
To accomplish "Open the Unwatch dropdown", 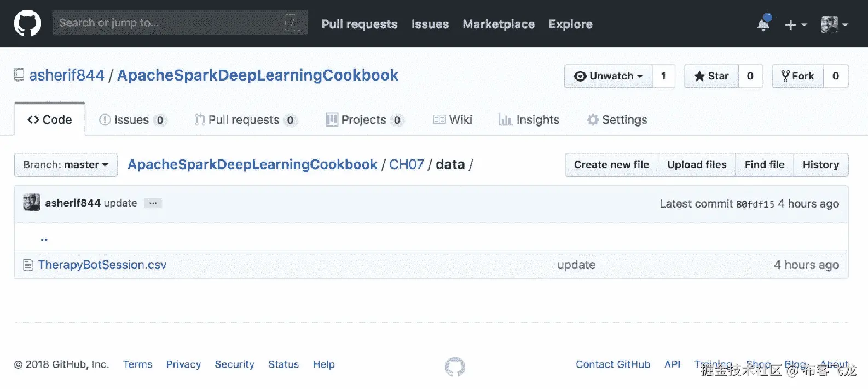I will click(608, 76).
